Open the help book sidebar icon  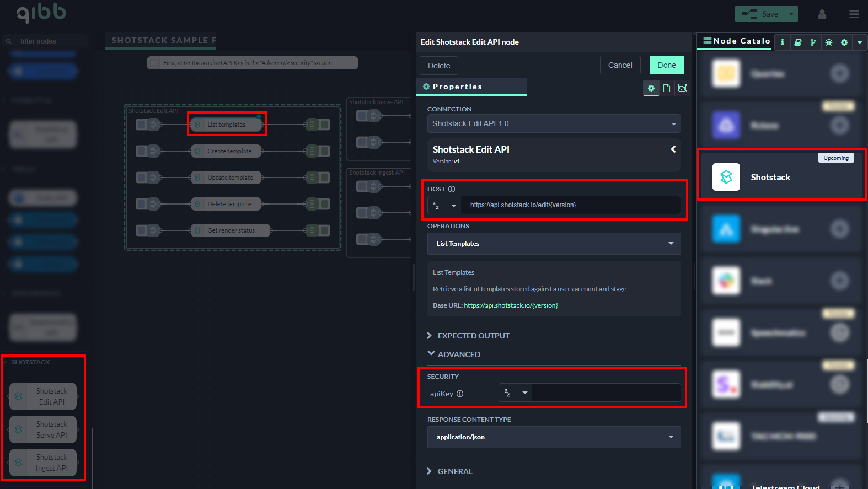[797, 42]
